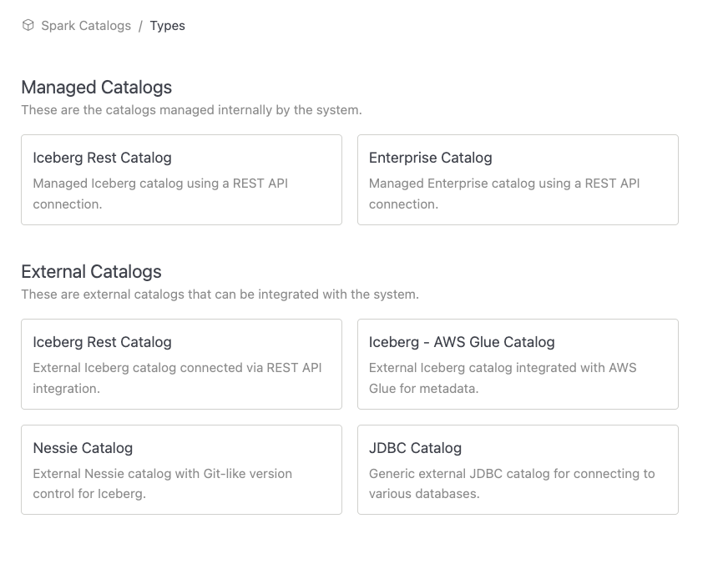Select the managed Iceberg Rest Catalog card
The width and height of the screenshot is (728, 584).
tap(181, 179)
